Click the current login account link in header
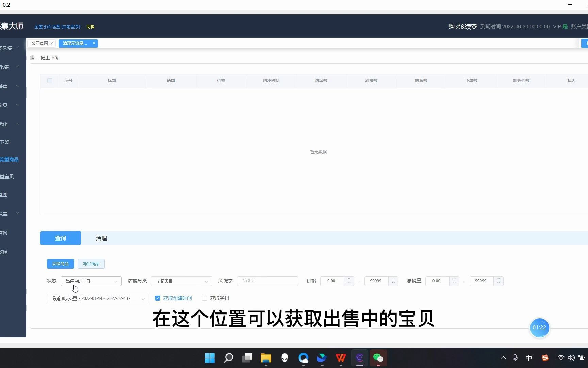The width and height of the screenshot is (588, 368). (x=57, y=27)
